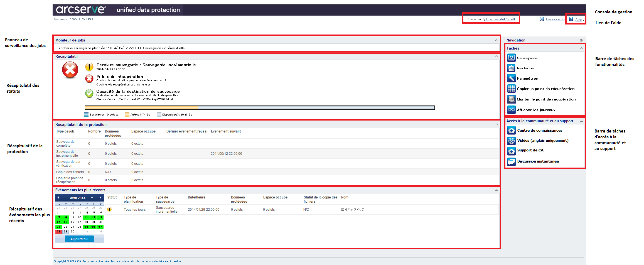Click the Dernier événement réussi column header
The image size is (644, 265).
[x=187, y=131]
